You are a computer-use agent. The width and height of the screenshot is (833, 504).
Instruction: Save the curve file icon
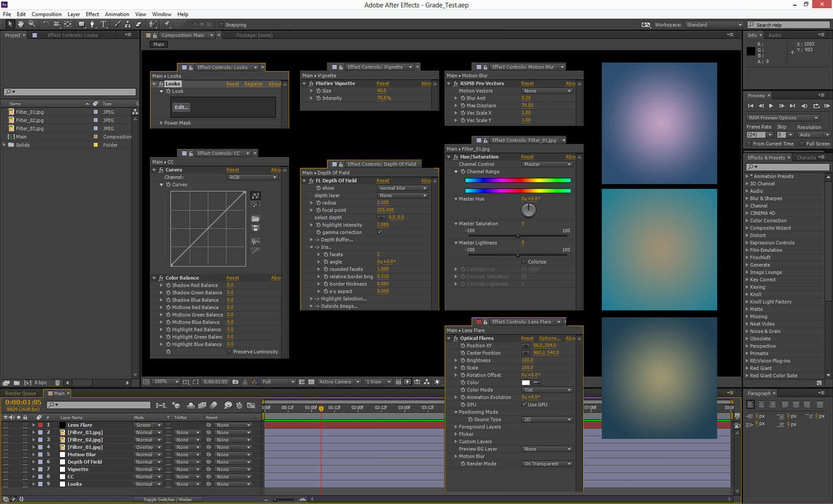click(x=256, y=228)
